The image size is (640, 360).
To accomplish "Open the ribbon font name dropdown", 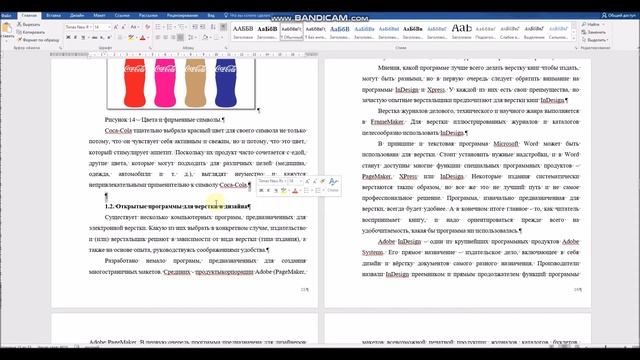I will coord(91,27).
